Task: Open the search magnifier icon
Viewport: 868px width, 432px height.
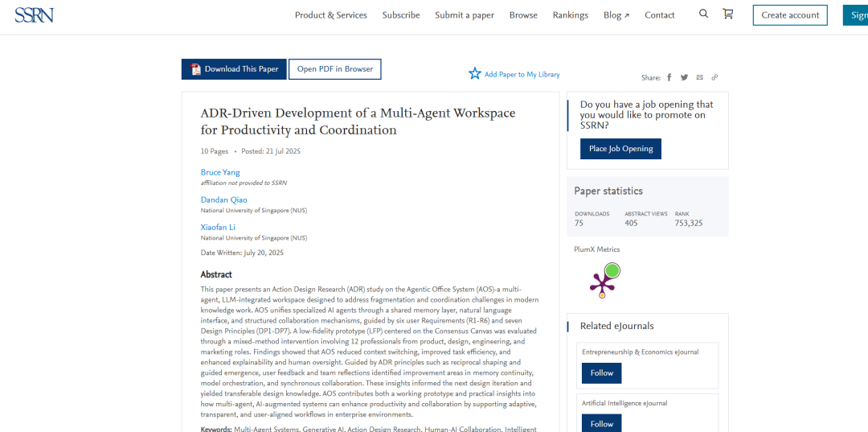Action: click(x=703, y=14)
